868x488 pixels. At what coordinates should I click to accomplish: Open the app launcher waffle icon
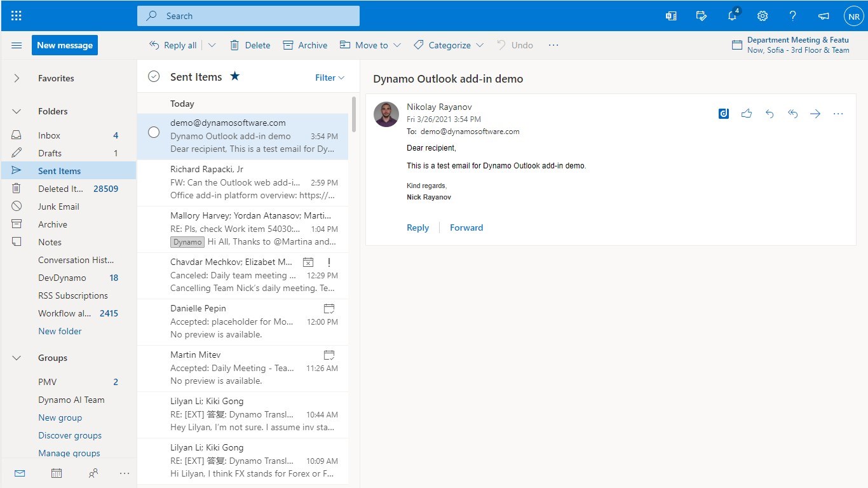17,16
